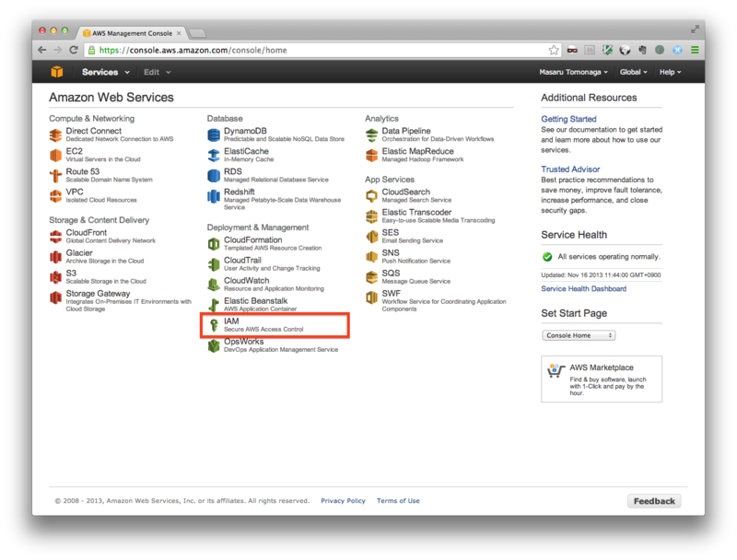
Task: Reload the page in the browser
Action: [x=74, y=50]
